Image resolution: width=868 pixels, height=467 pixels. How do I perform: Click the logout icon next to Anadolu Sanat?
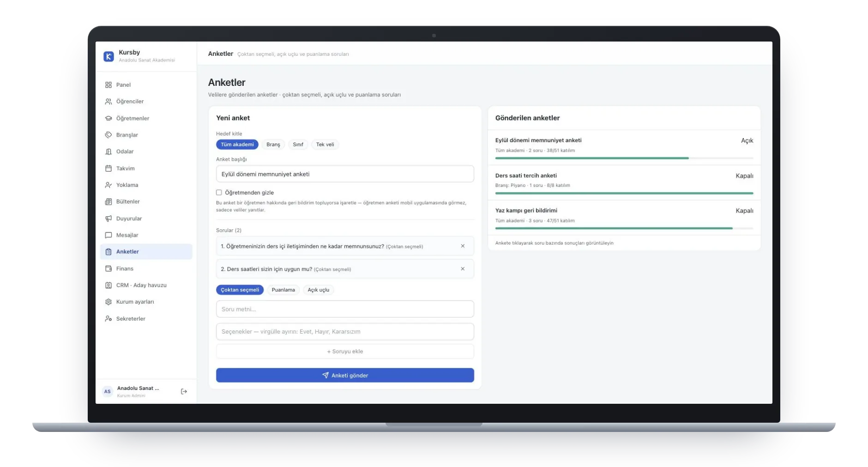(184, 391)
